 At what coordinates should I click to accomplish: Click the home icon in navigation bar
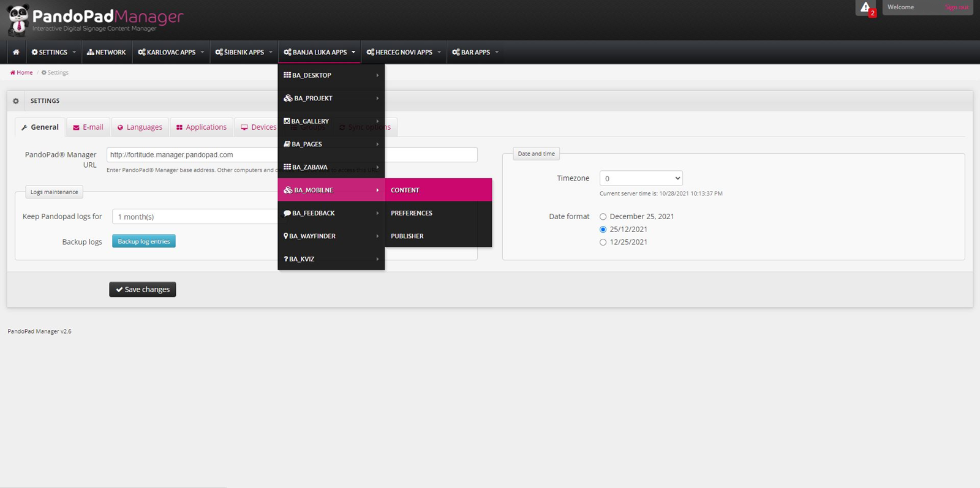[16, 52]
